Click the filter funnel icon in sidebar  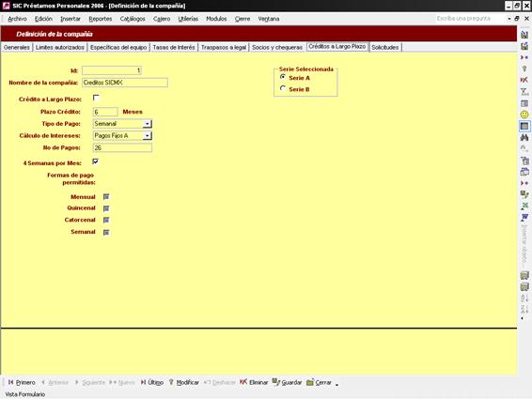(524, 92)
